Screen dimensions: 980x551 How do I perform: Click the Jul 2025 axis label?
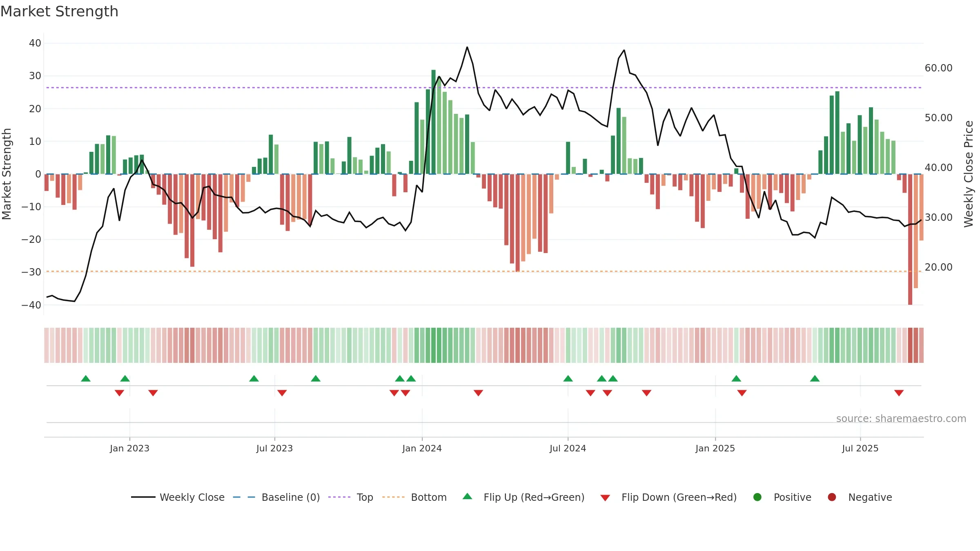(x=860, y=448)
